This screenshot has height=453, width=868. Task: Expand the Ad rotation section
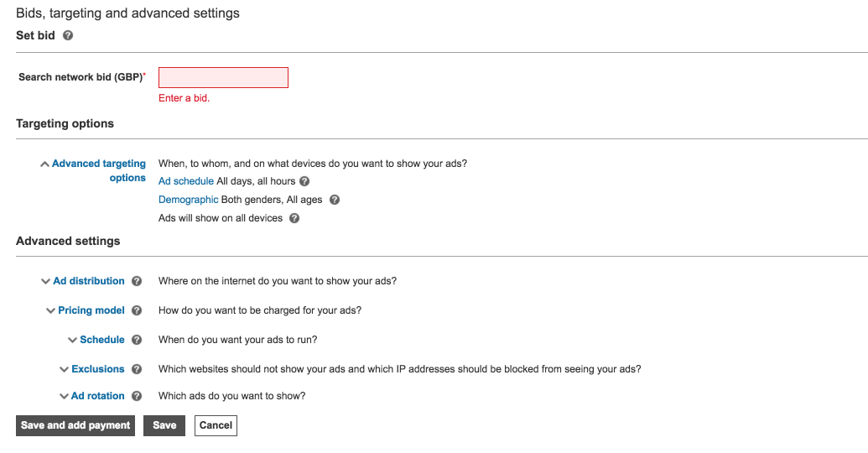pyautogui.click(x=97, y=396)
